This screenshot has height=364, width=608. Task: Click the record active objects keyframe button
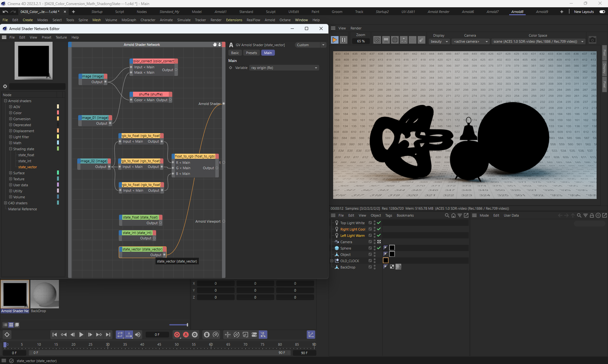[177, 335]
